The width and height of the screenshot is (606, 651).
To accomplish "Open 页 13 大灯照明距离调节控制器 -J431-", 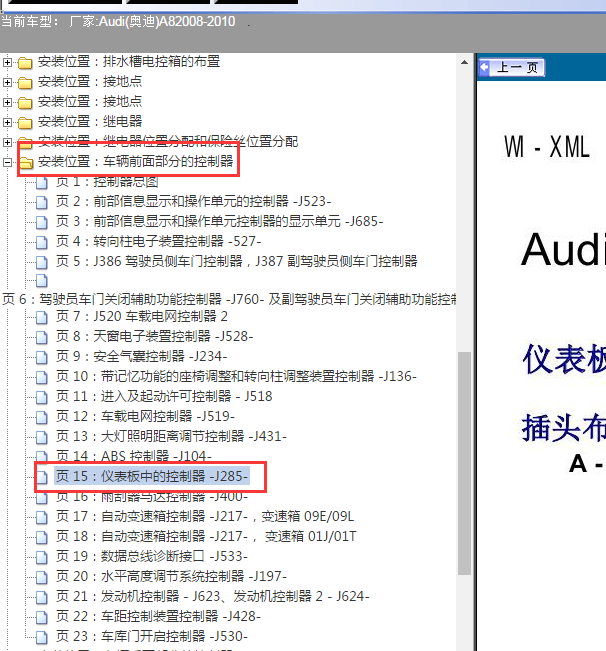I will click(x=171, y=436).
